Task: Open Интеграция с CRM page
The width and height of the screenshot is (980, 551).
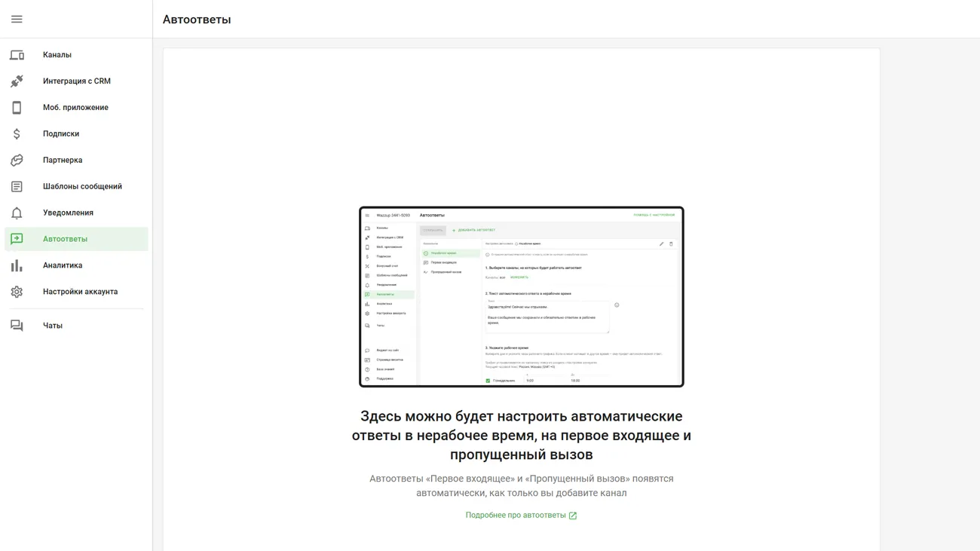Action: click(77, 81)
